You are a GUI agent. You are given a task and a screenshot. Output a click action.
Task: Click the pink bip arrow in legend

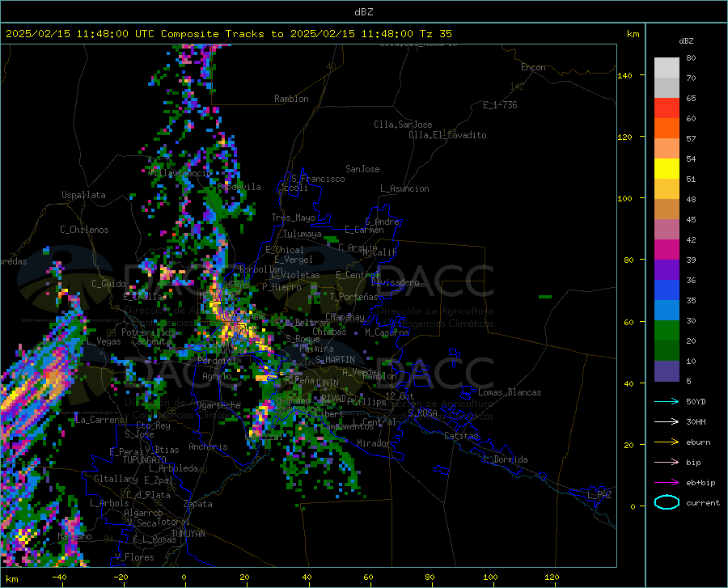tap(667, 463)
